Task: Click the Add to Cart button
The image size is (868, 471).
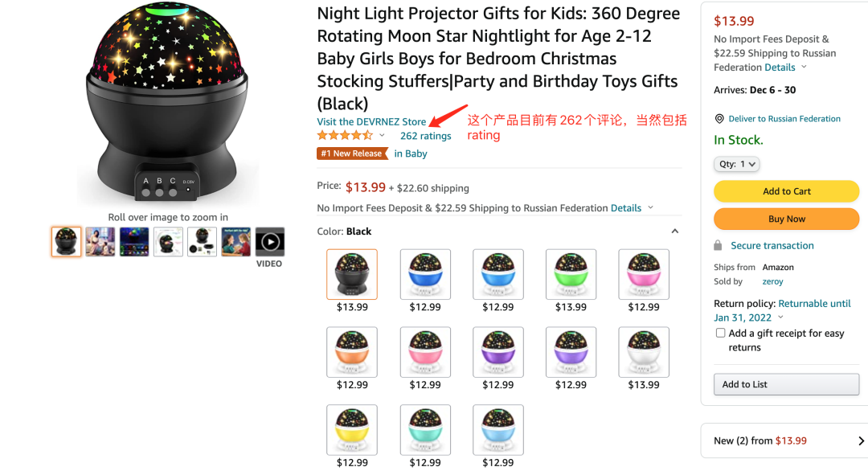Action: pos(786,191)
